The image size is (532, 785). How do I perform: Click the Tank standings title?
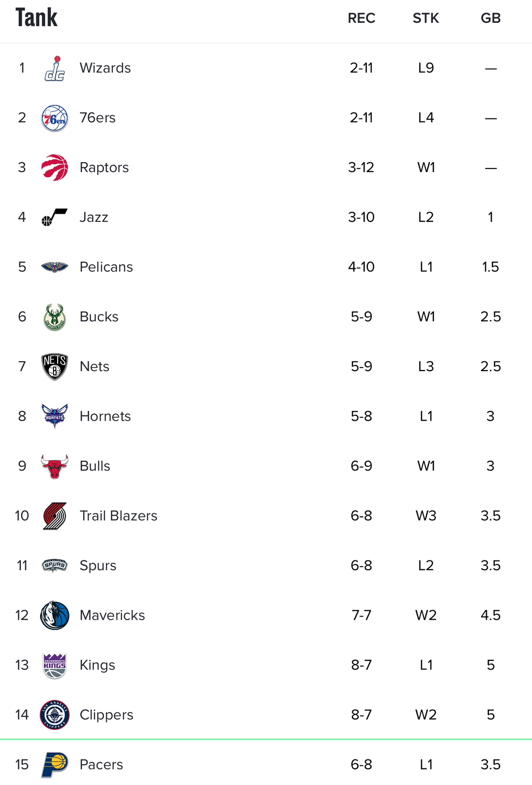coord(36,18)
